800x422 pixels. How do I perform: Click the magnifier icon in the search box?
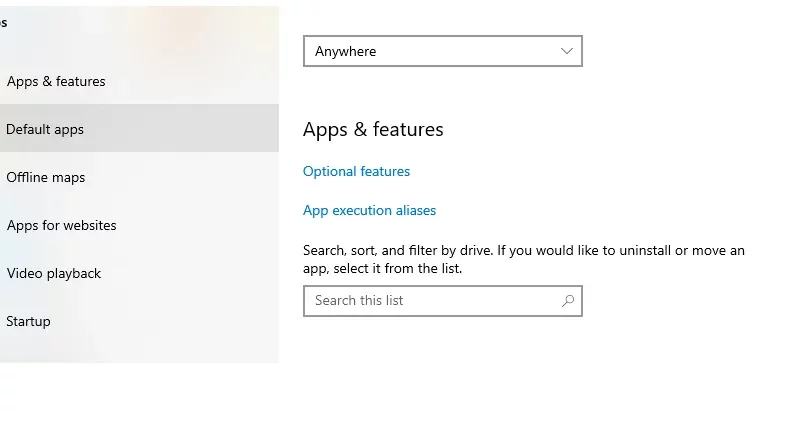click(568, 301)
